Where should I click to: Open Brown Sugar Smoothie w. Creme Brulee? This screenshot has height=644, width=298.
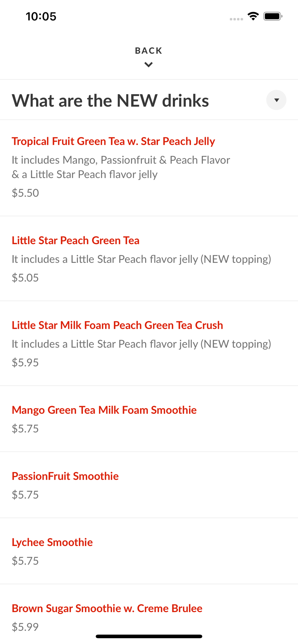tap(107, 608)
